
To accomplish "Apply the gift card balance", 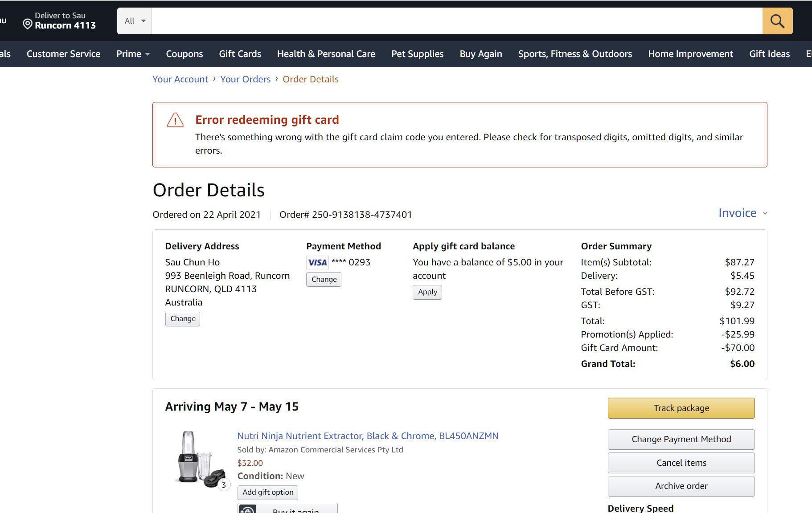I will tap(427, 292).
